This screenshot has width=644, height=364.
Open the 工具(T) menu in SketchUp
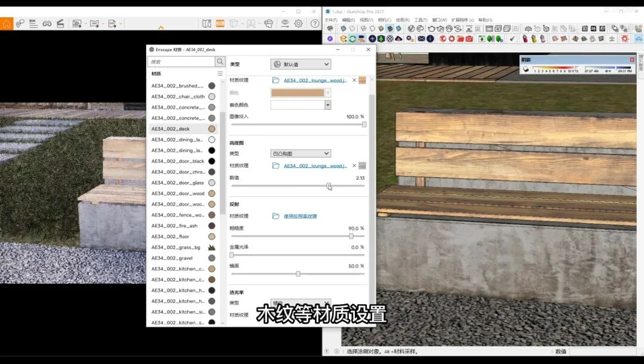420,20
